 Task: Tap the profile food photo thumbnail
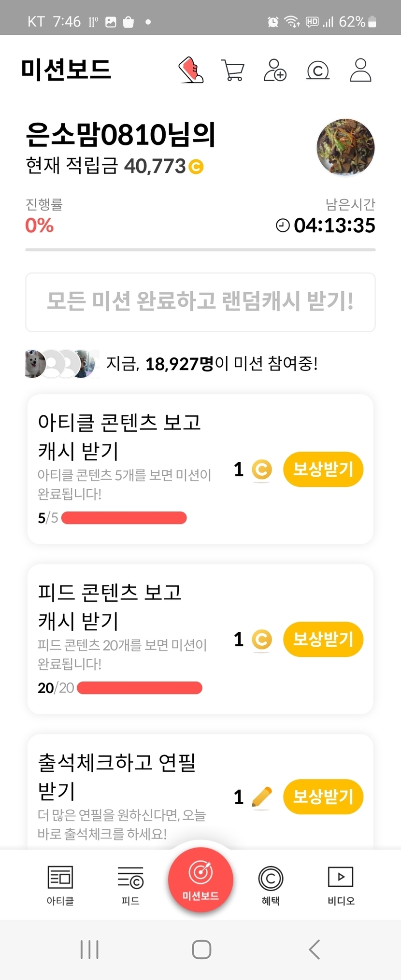click(x=345, y=147)
